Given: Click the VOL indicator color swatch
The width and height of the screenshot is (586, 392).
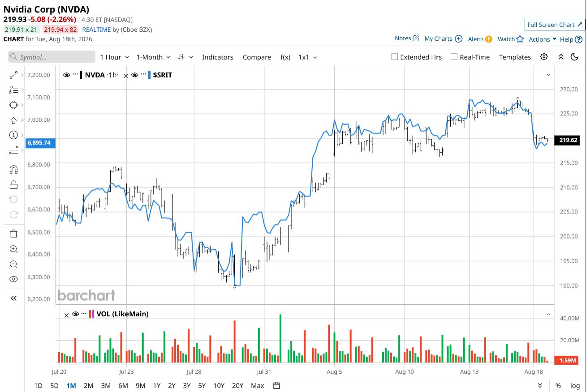Looking at the screenshot, I should [x=92, y=314].
